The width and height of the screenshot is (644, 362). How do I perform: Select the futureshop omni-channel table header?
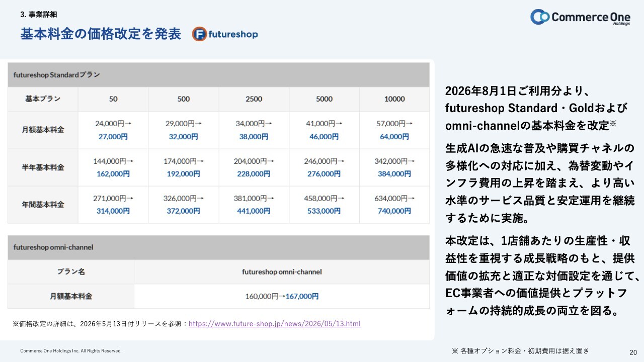tap(218, 247)
